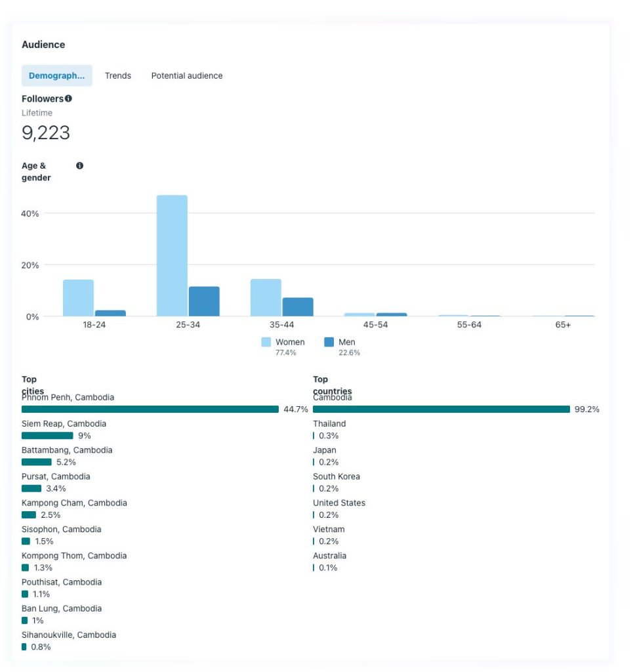
Task: Click the Followers info icon
Action: click(68, 98)
